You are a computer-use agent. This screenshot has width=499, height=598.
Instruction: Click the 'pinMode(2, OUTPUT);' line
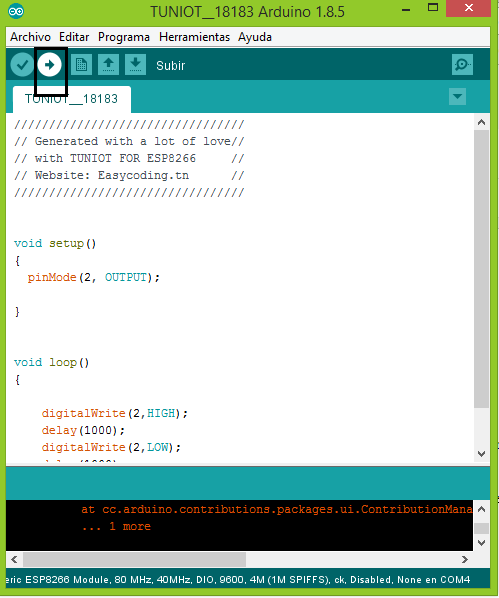[93, 277]
